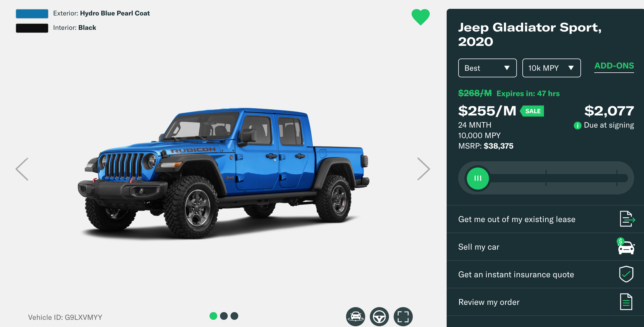The width and height of the screenshot is (644, 327).
Task: Click the existing lease document icon
Action: click(x=627, y=219)
